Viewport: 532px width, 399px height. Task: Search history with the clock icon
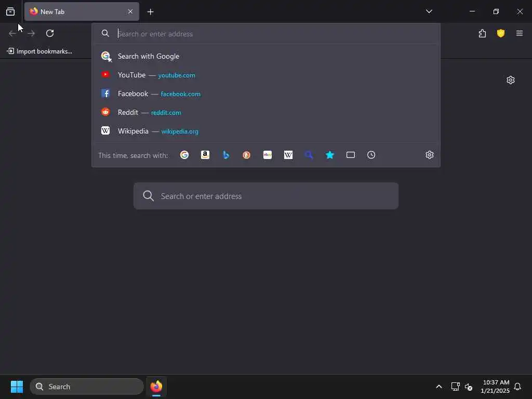pos(371,155)
